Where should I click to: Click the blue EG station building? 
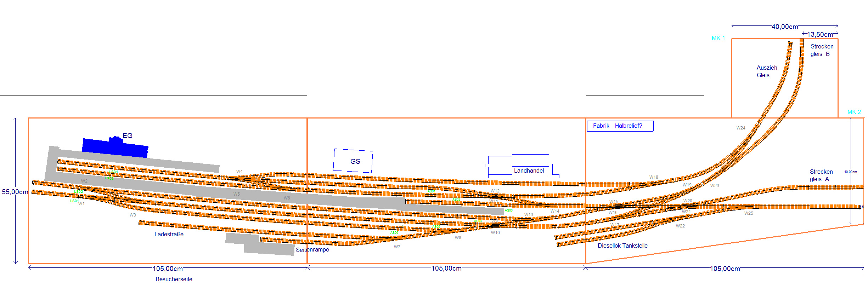pyautogui.click(x=115, y=148)
